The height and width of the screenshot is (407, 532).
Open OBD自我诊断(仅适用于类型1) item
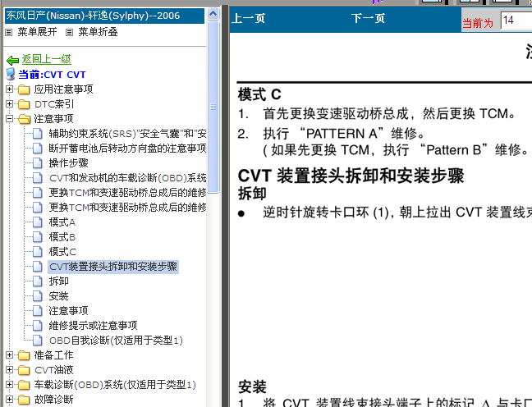point(116,341)
